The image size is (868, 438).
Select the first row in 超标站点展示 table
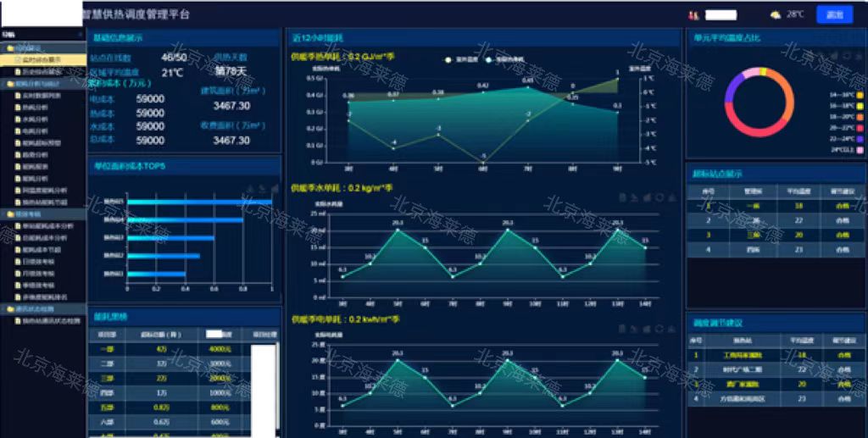[x=776, y=206]
